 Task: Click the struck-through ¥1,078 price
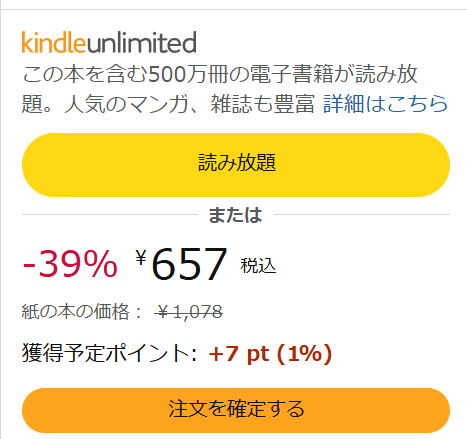(189, 312)
